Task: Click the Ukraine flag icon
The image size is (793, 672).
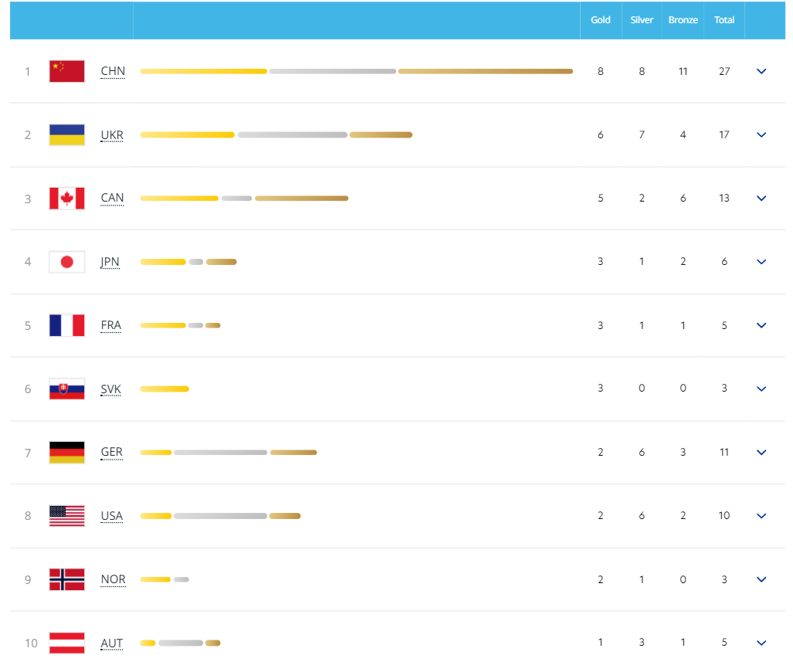Action: 66,134
